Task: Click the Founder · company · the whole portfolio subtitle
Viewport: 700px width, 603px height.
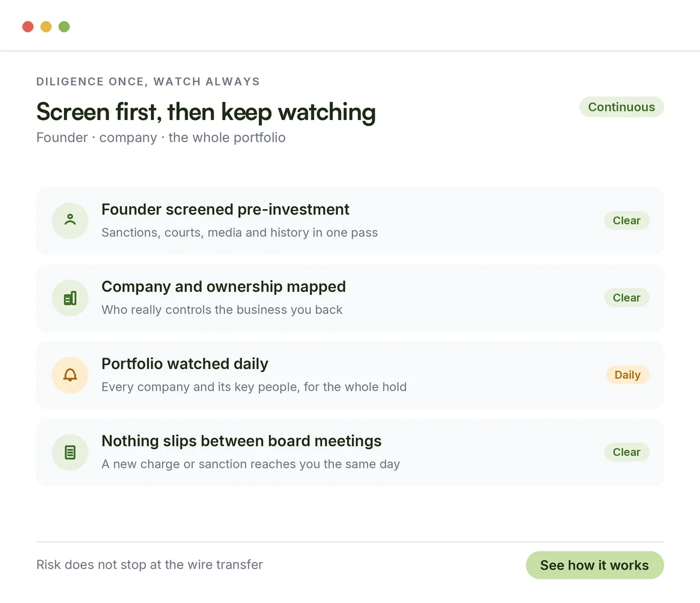Action: (x=161, y=137)
